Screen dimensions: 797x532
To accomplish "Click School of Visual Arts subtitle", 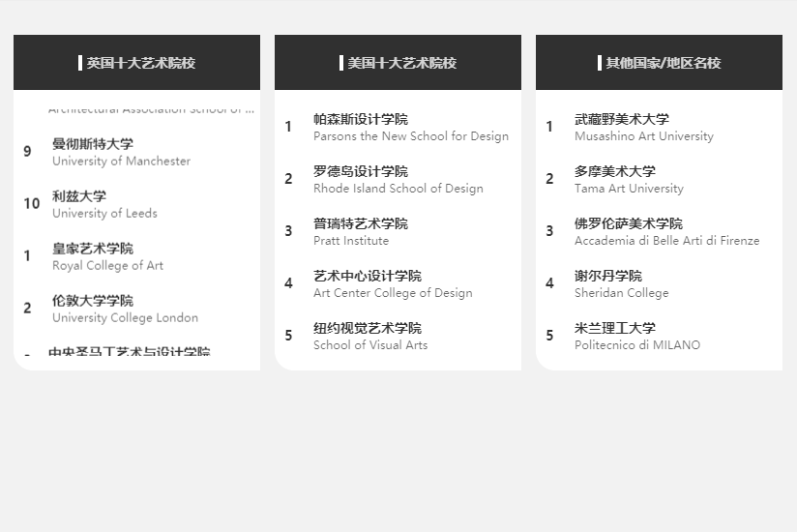I will click(370, 345).
